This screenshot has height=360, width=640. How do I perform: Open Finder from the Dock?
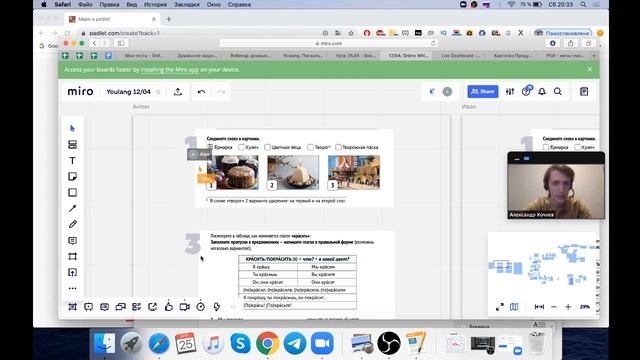[104, 343]
